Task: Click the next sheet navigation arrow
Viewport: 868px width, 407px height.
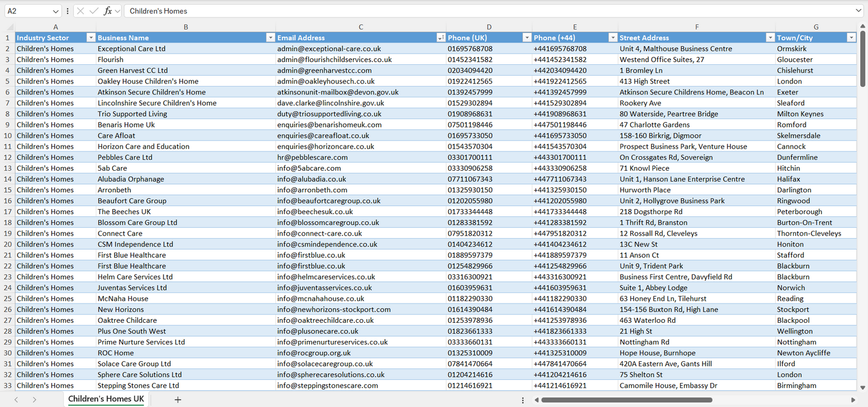Action: point(34,400)
